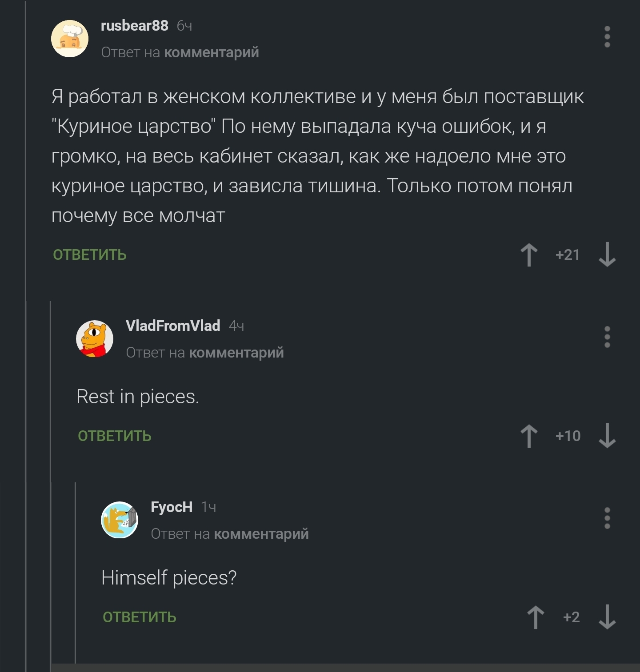Viewport: 640px width, 672px height.
Task: Open VladFromVlad username profile link
Action: (173, 326)
